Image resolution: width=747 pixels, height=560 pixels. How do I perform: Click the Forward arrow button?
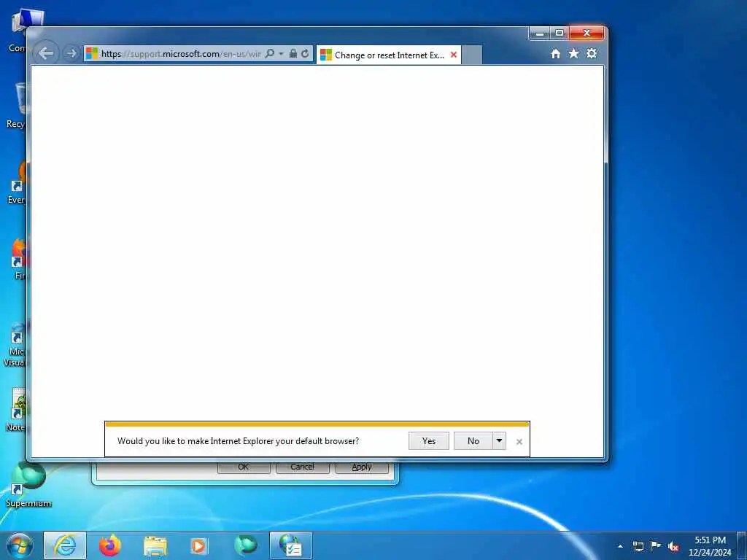coord(71,52)
